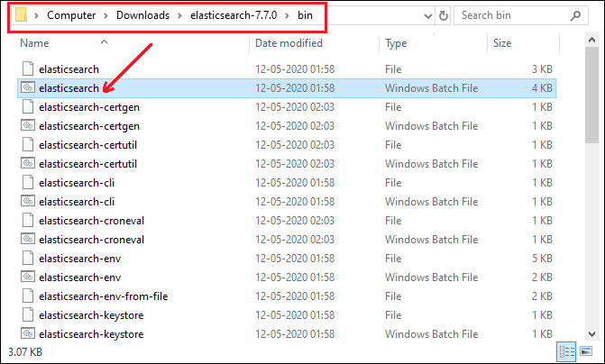The image size is (605, 364).
Task: Go to Downloads in breadcrumb path
Action: (142, 15)
